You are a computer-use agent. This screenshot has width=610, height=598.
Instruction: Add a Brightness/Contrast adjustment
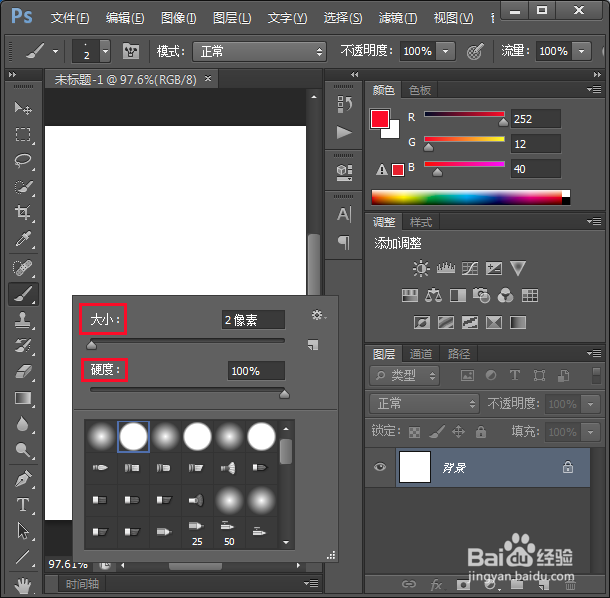click(x=421, y=268)
